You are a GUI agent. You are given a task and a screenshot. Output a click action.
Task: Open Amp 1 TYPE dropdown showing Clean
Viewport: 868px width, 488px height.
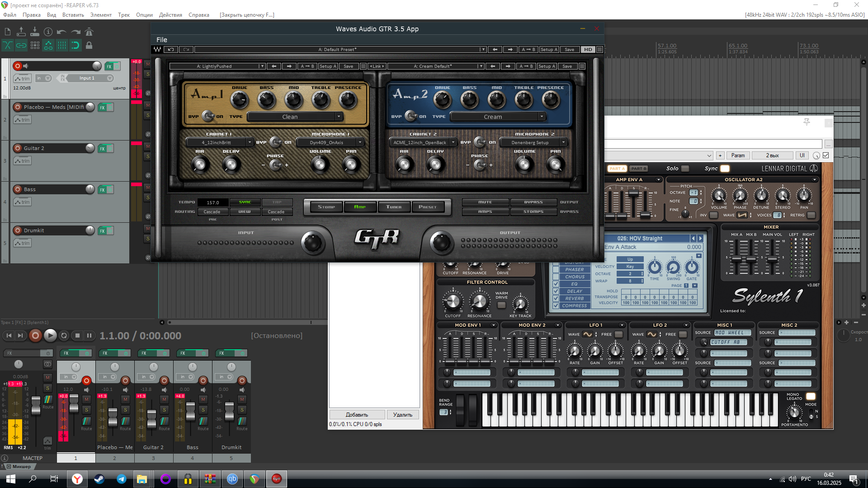tap(295, 117)
